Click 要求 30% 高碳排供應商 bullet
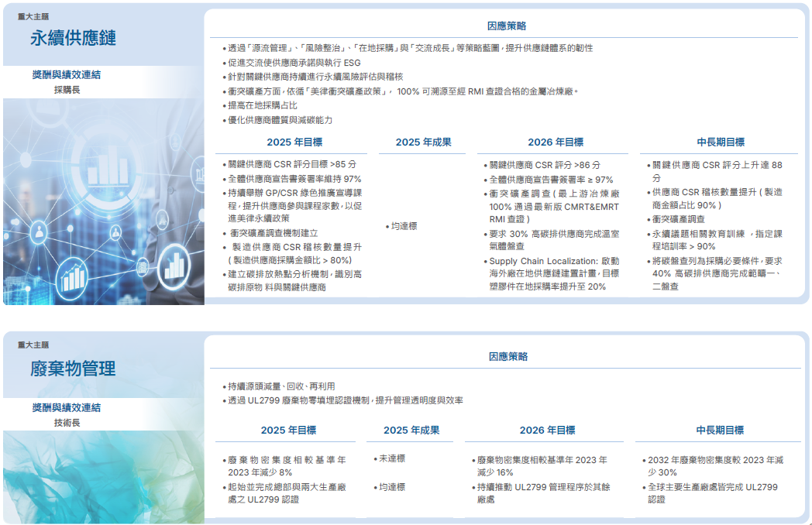Image resolution: width=812 pixels, height=525 pixels. [x=552, y=240]
